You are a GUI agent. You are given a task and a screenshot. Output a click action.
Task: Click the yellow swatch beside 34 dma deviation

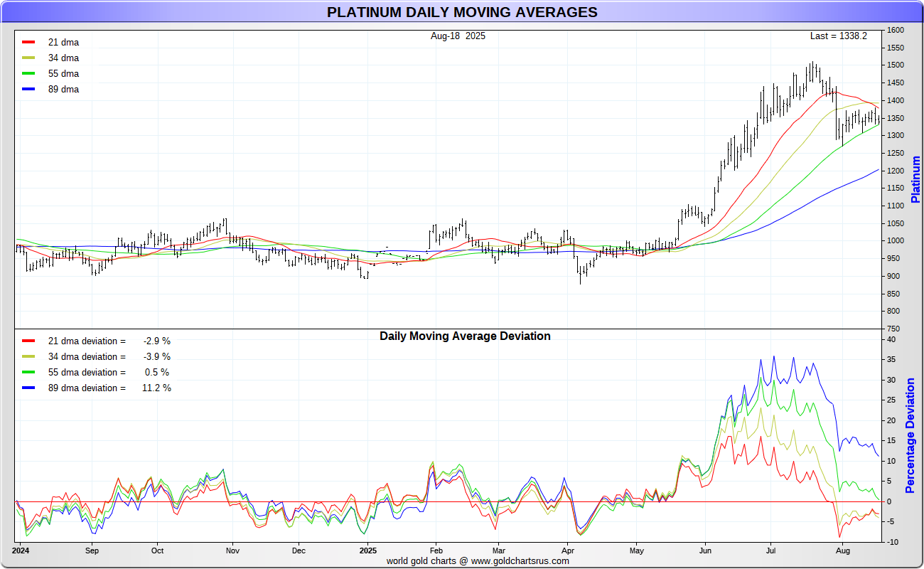(x=28, y=356)
